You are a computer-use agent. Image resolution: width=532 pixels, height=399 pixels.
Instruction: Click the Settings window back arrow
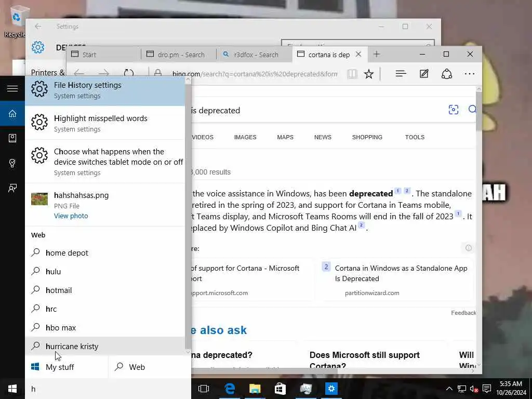pos(37,26)
